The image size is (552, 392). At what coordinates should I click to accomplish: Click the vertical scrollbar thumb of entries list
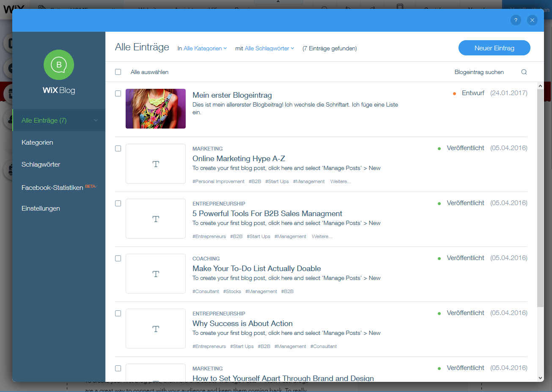point(540,198)
